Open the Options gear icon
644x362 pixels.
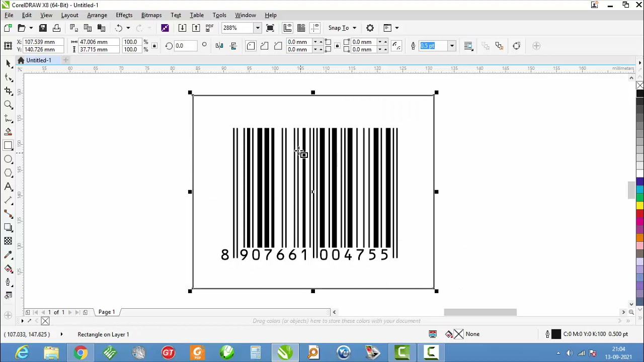(x=370, y=28)
